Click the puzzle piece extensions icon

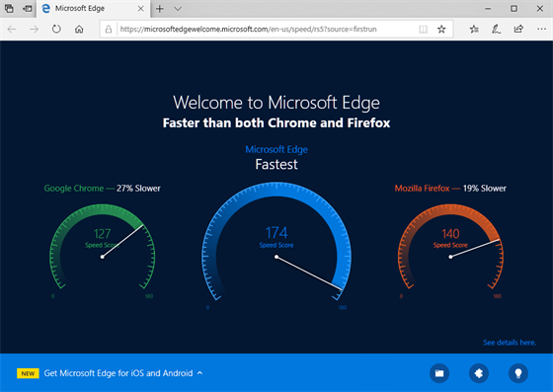[479, 373]
